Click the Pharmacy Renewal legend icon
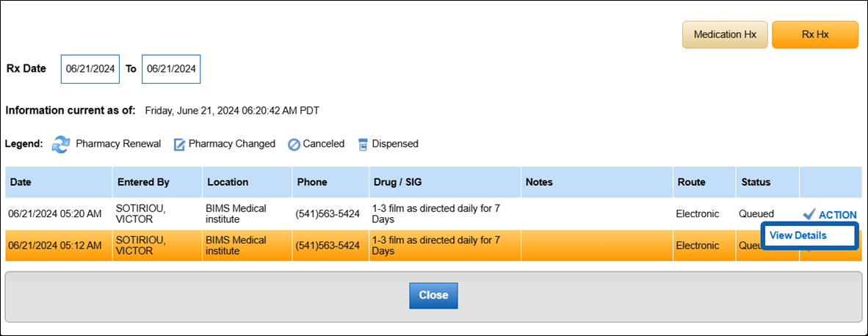Screen dimensions: 868x336 pos(61,144)
